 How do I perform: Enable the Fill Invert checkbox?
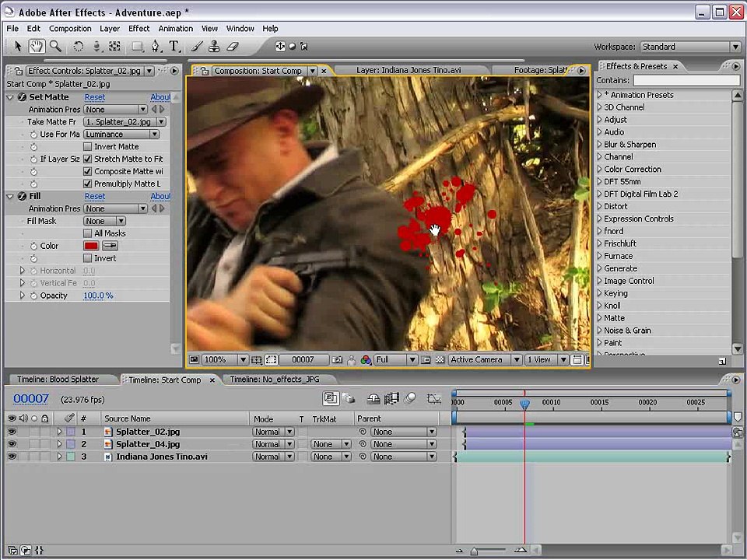[88, 258]
